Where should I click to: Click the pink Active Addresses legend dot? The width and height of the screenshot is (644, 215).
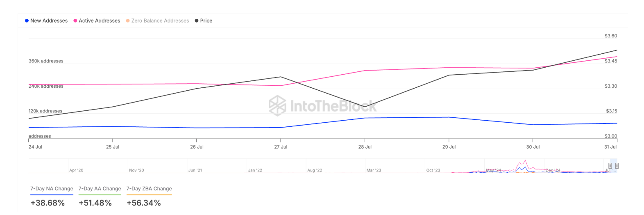click(x=75, y=21)
